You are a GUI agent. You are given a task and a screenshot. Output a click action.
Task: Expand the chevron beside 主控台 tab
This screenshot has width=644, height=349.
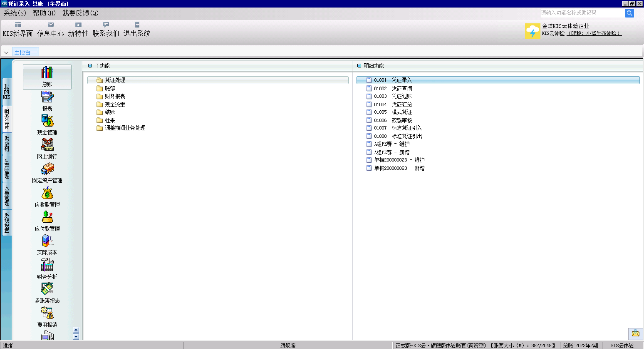point(6,53)
